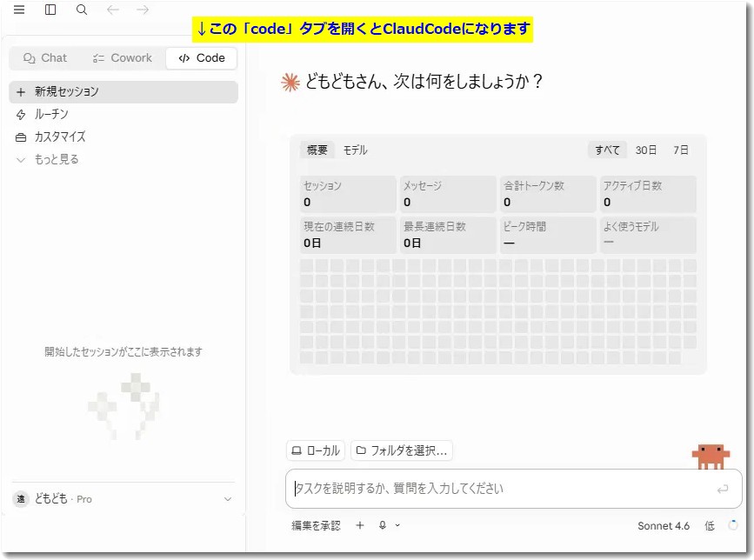Viewport: 754px width, 560px height.
Task: Add attachment with plus icon
Action: (x=360, y=525)
